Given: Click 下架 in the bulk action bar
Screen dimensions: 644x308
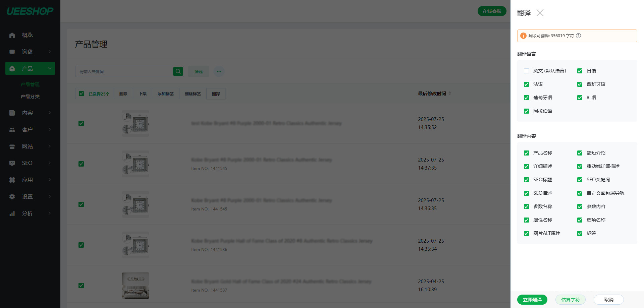Looking at the screenshot, I should [143, 94].
